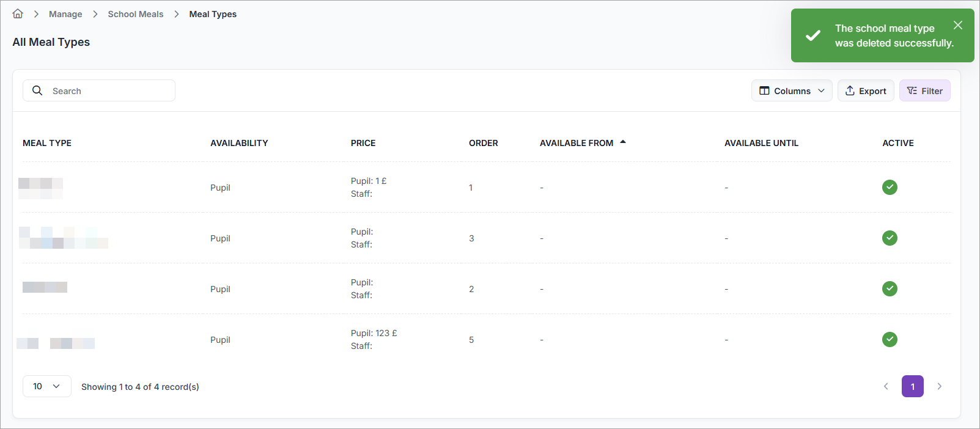Go to next page arrow
This screenshot has height=429, width=980.
tap(940, 386)
